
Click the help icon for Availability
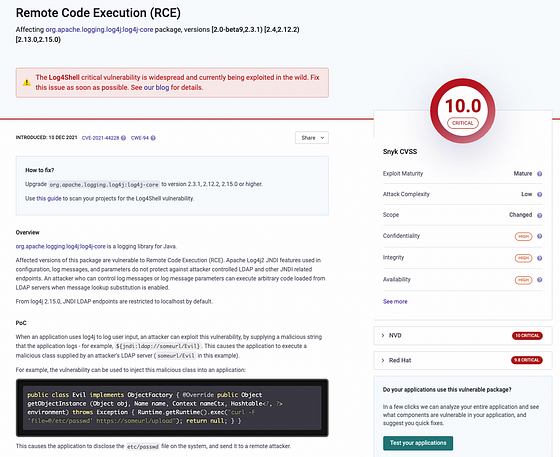tap(540, 280)
